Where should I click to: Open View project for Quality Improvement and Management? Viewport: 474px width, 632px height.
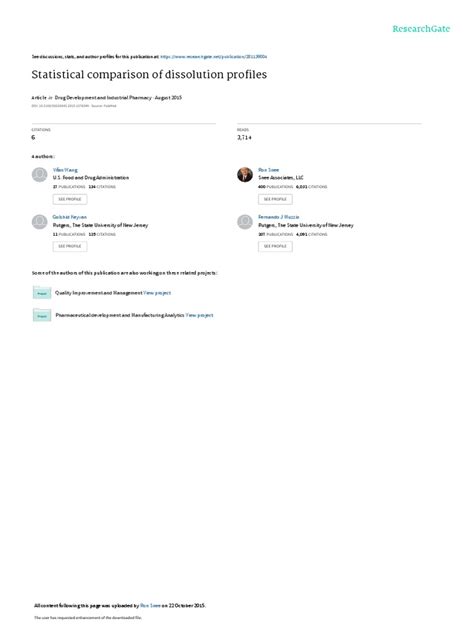coord(157,293)
